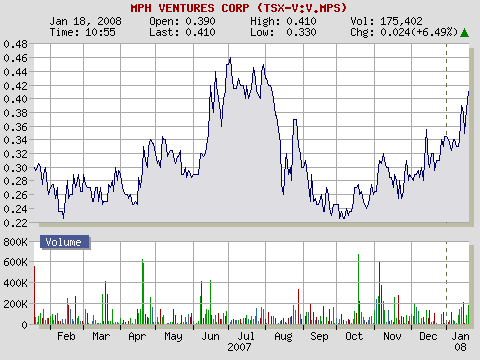Click the 200K volume axis label
The width and height of the screenshot is (480, 360).
tap(15, 304)
